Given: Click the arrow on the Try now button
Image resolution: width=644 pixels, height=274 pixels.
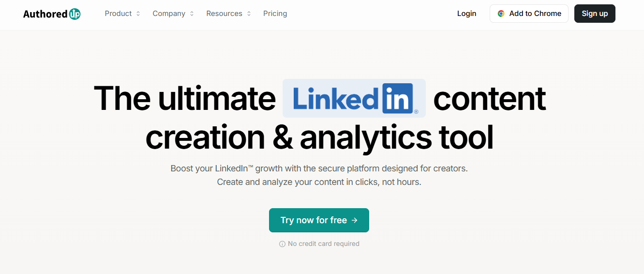Looking at the screenshot, I should (355, 220).
